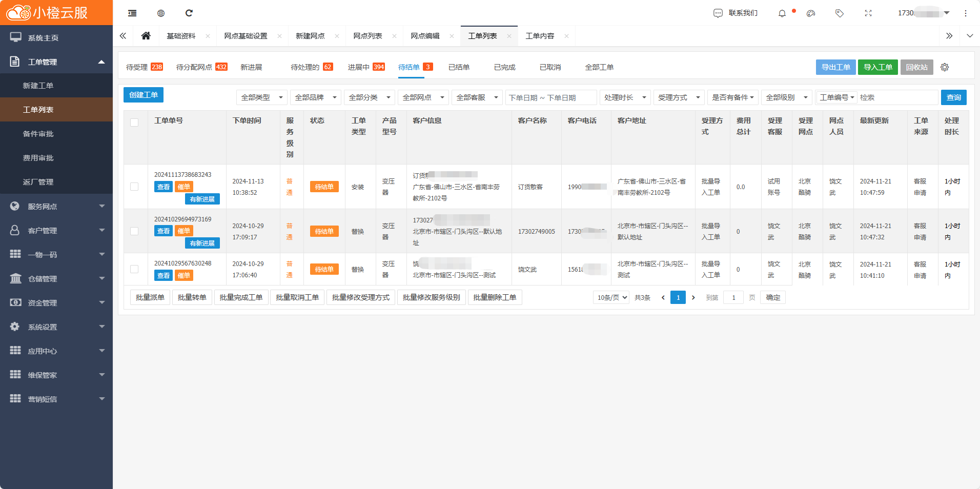980x489 pixels.
Task: Close the 工单列表 tab
Action: (x=509, y=36)
